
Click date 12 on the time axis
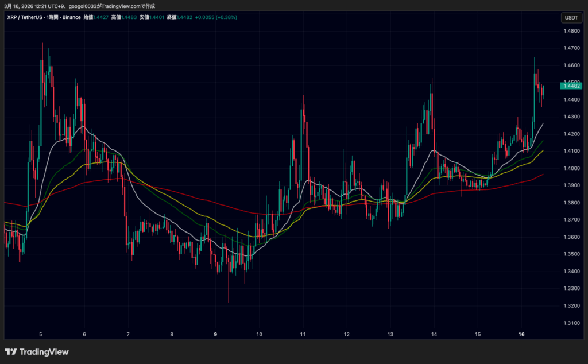point(346,334)
